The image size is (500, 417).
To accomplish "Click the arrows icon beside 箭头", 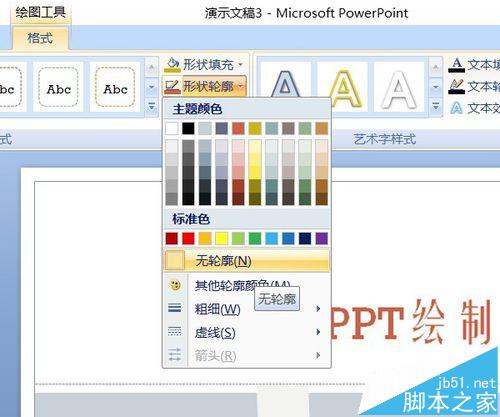I will (175, 355).
